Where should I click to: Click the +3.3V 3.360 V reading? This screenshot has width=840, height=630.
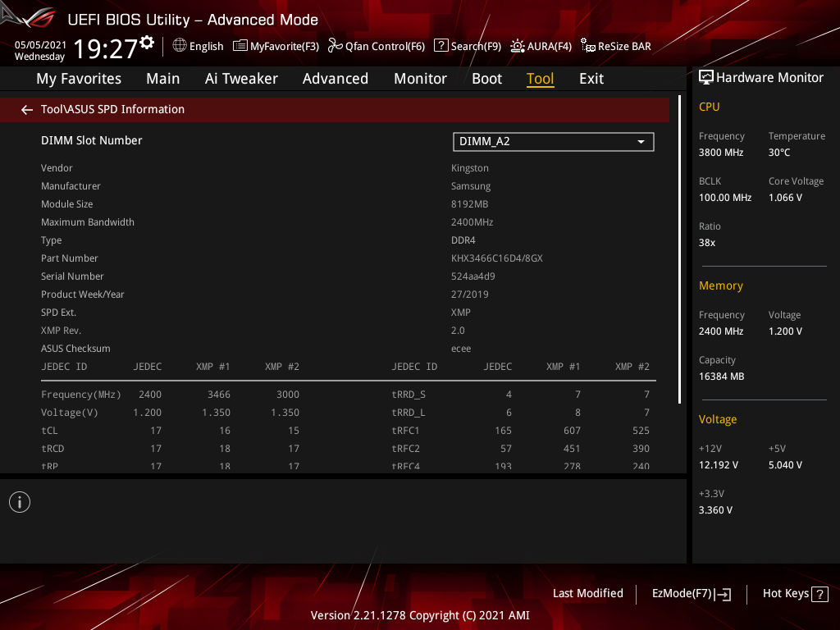[715, 510]
